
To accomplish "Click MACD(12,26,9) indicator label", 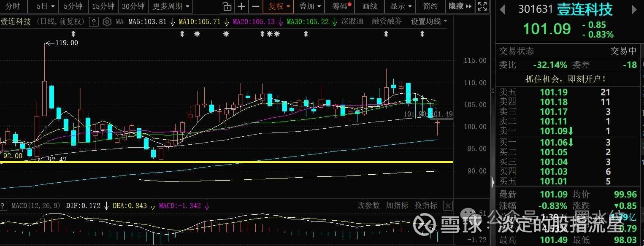I will [x=37, y=206].
